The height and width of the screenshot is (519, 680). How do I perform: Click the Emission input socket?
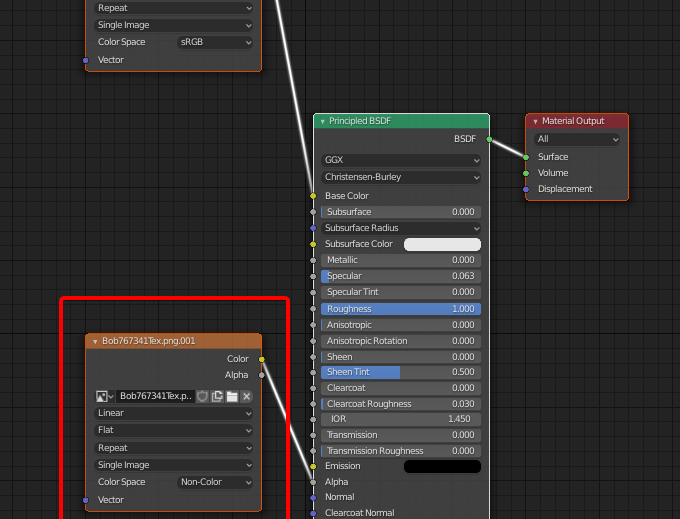point(313,466)
